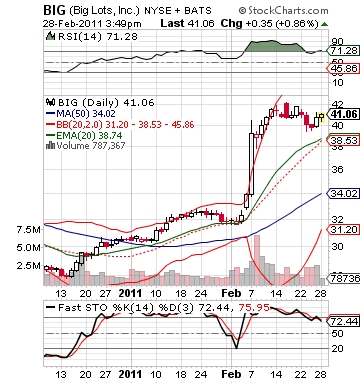Click the 71.28 RSI value tag
Screen dimensions: 360x384
click(x=344, y=51)
